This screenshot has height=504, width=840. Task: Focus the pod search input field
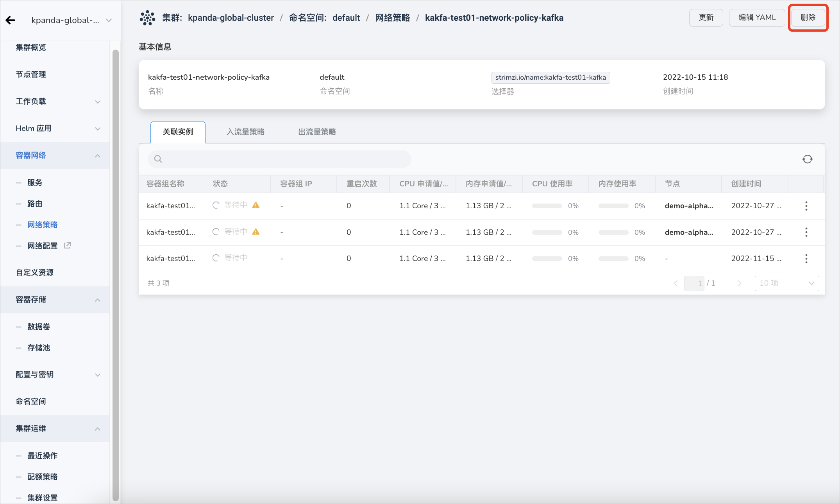pos(279,159)
